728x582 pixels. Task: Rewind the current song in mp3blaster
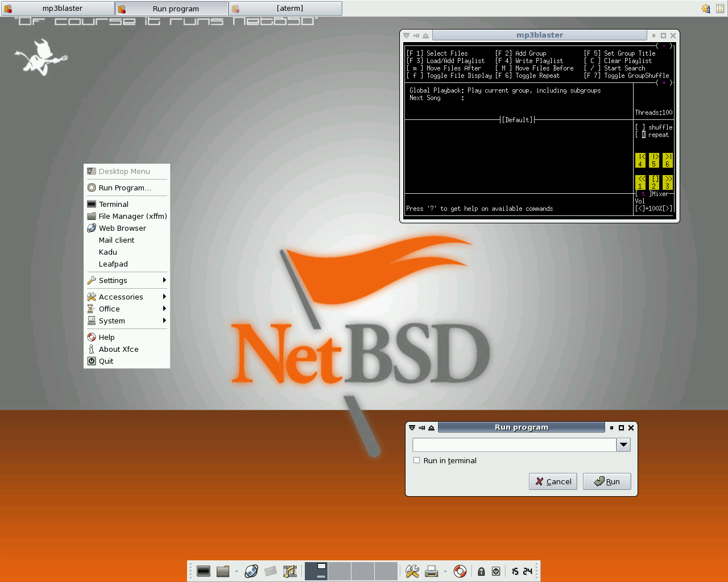pos(640,182)
